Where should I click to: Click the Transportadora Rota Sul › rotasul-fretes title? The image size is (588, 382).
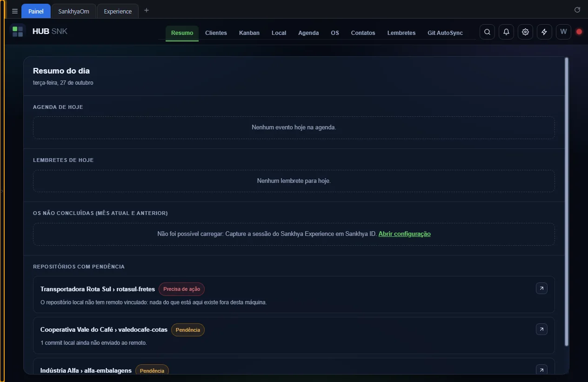(x=98, y=289)
